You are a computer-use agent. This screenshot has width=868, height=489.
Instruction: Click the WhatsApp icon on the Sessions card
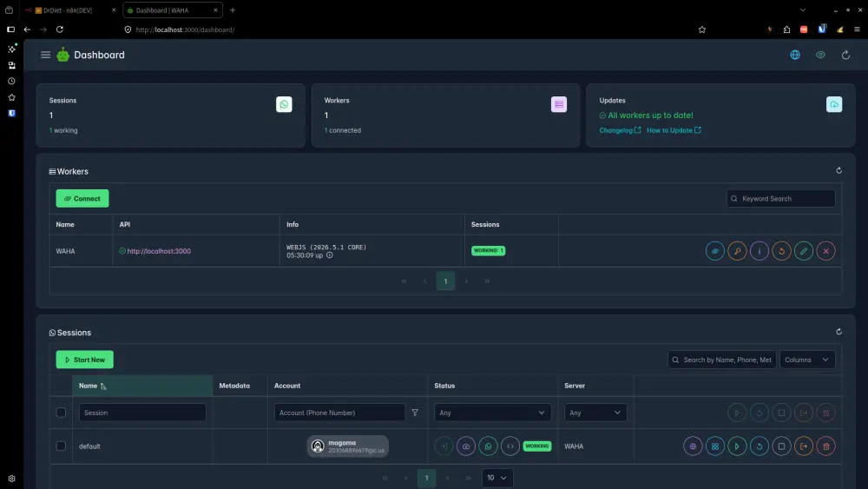pos(284,104)
